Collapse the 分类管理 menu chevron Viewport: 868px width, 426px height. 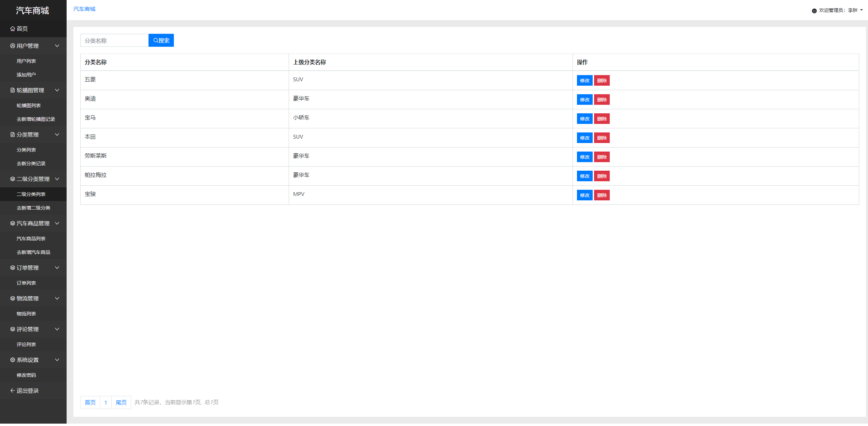pos(57,134)
